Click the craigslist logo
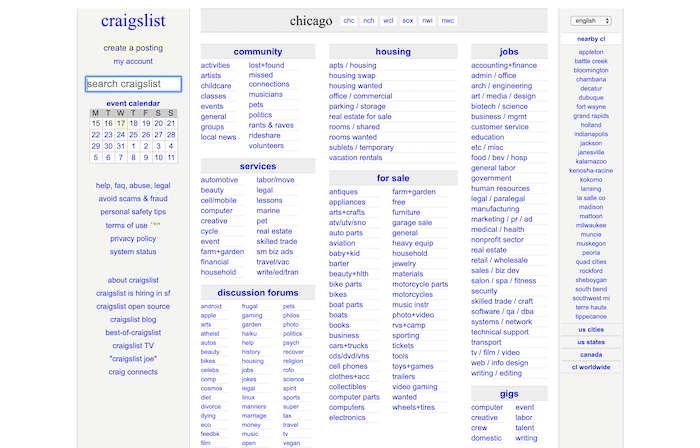 (x=133, y=21)
